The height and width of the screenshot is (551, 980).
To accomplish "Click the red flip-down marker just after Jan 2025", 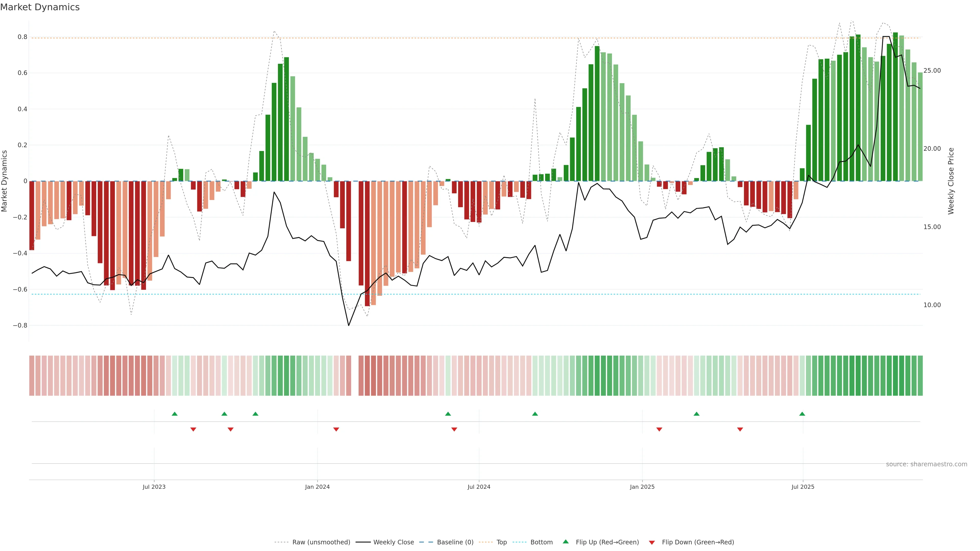I will [x=659, y=429].
